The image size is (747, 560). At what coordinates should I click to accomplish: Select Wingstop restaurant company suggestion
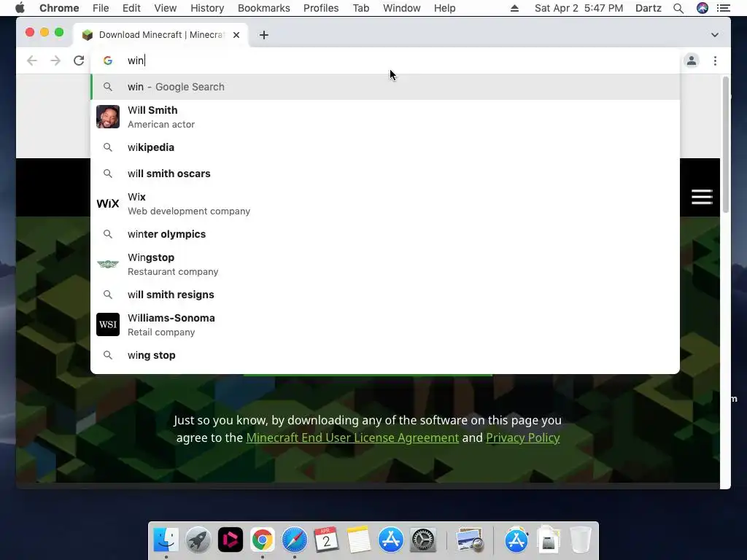[385, 264]
